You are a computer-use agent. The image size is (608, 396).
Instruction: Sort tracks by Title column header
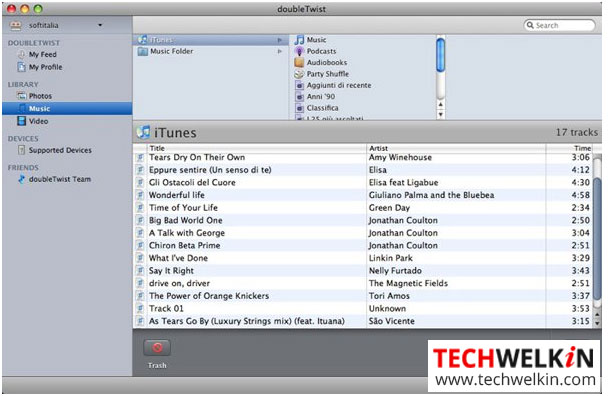[x=256, y=148]
